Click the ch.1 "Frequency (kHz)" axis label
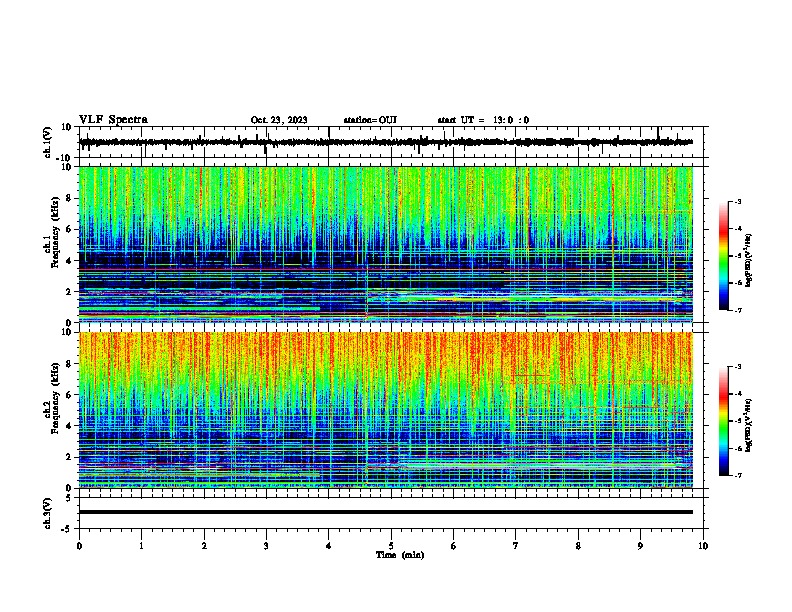Screen dimensions: 792x612 pos(55,233)
